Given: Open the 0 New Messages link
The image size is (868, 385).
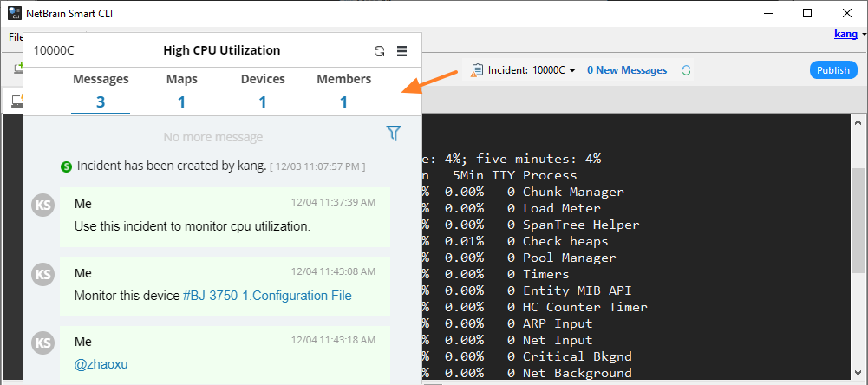Looking at the screenshot, I should coord(627,70).
